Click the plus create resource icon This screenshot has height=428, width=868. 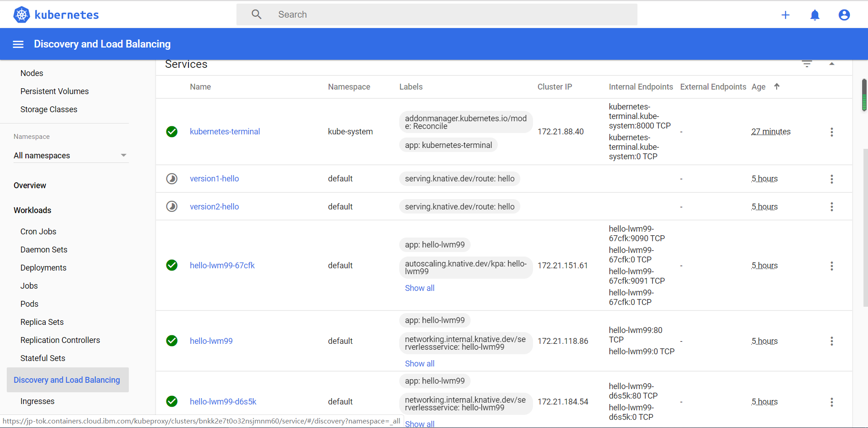pyautogui.click(x=785, y=15)
